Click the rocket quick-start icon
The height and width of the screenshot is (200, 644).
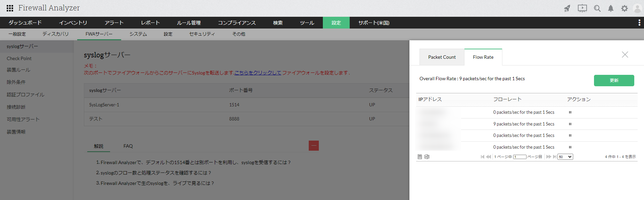567,8
